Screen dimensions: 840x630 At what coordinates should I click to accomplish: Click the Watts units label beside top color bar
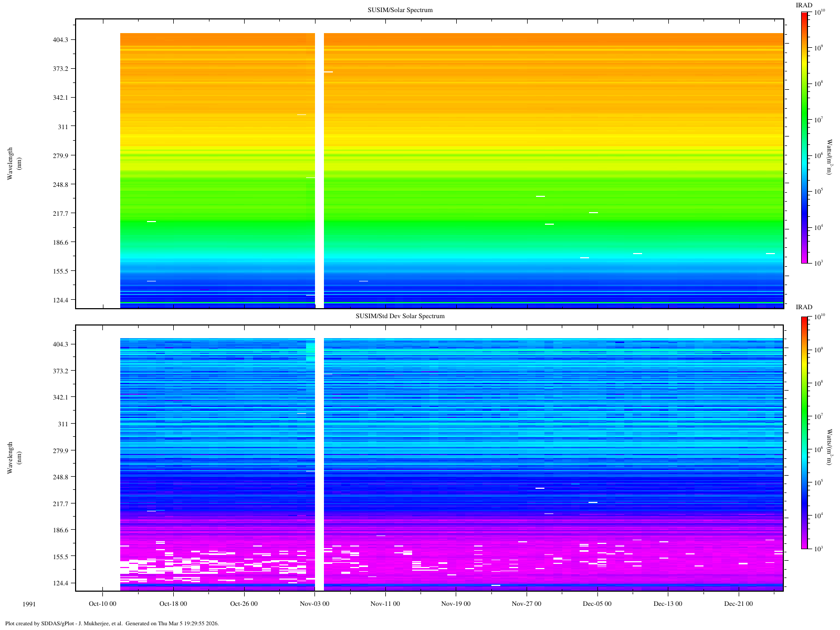[x=829, y=156]
